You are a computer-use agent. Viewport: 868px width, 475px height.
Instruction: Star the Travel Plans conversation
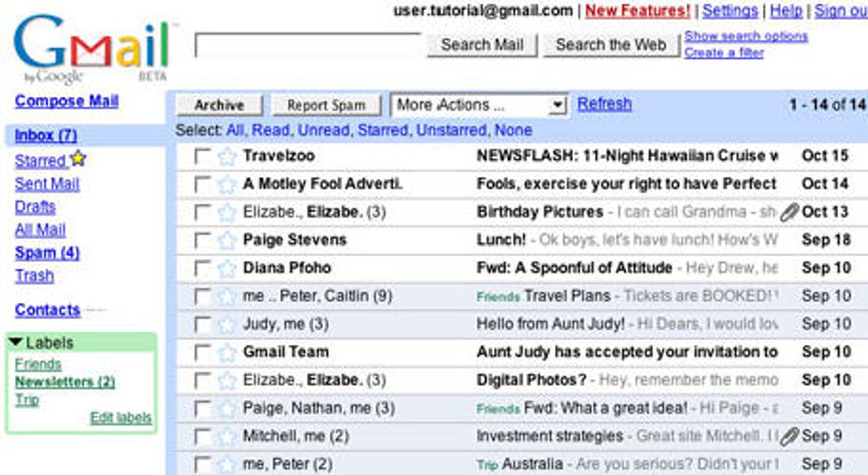pos(227,296)
